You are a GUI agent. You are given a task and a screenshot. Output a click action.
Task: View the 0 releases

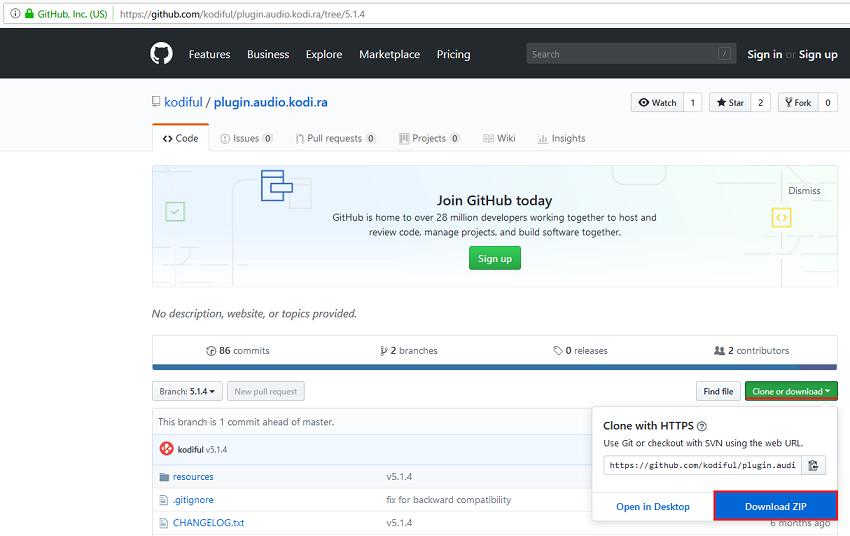580,351
